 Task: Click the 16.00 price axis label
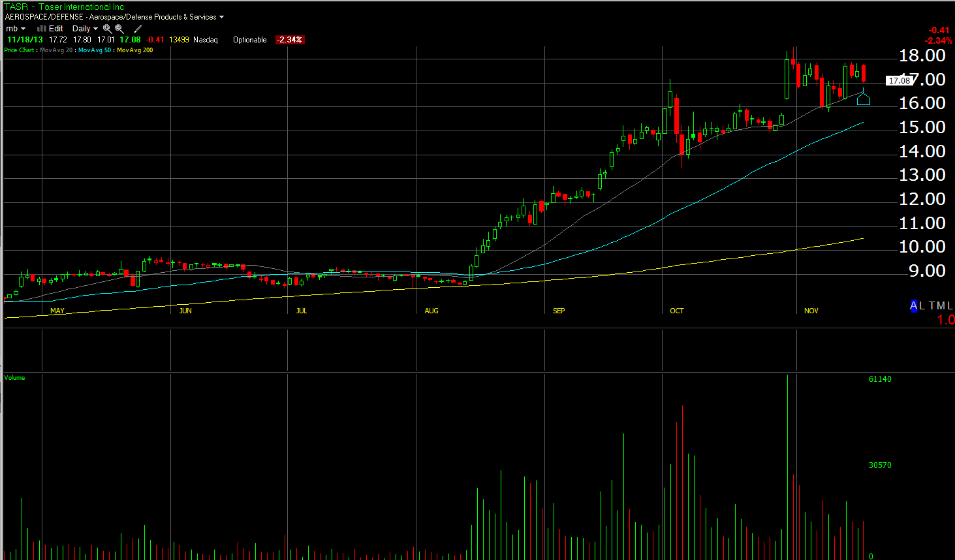922,103
